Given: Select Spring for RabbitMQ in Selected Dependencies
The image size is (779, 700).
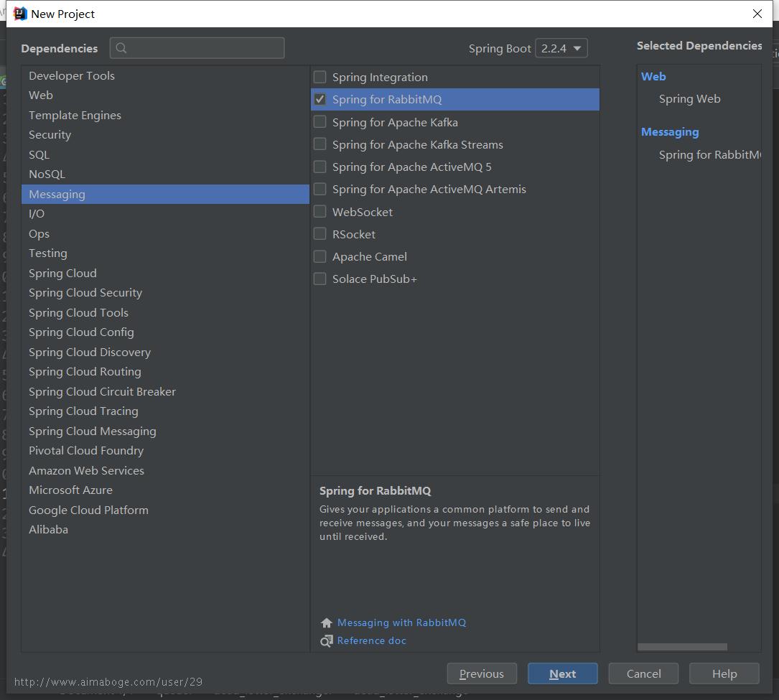Looking at the screenshot, I should (710, 155).
